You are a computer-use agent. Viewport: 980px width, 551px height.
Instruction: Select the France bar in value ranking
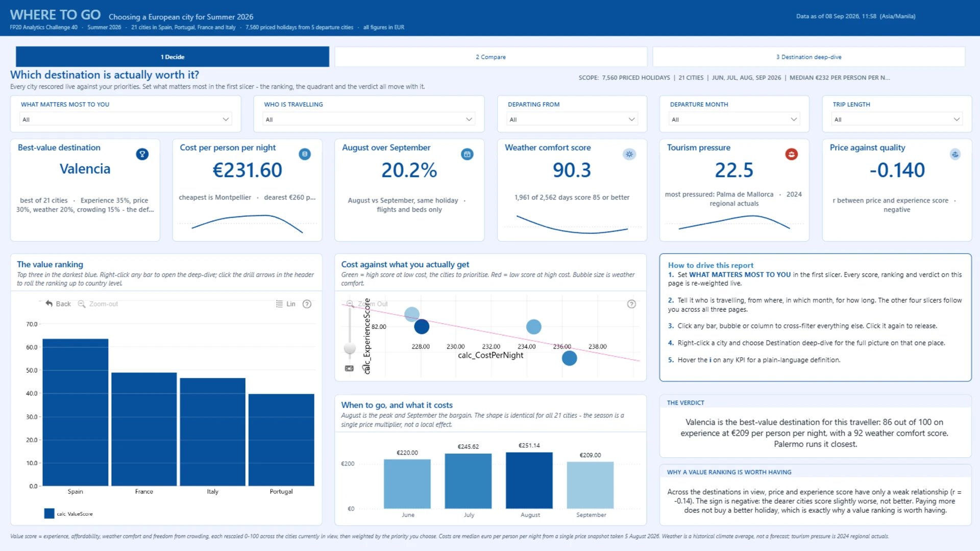click(x=144, y=429)
